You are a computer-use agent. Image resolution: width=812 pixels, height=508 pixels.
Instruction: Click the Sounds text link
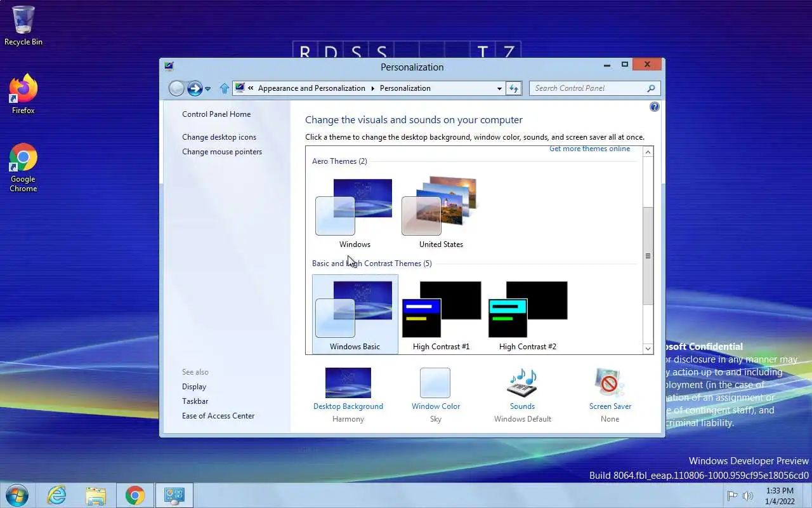pos(523,406)
